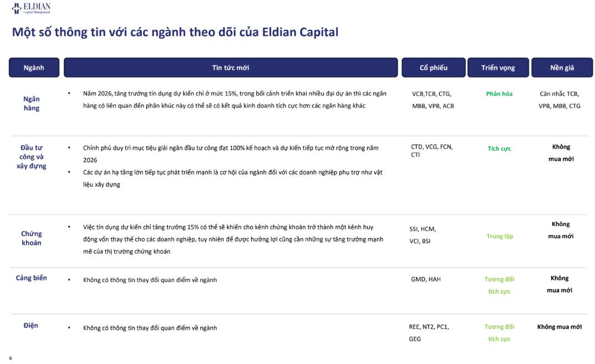The width and height of the screenshot is (595, 364).
Task: Click the Đầu tư công và xây dựng label
Action: [32, 157]
